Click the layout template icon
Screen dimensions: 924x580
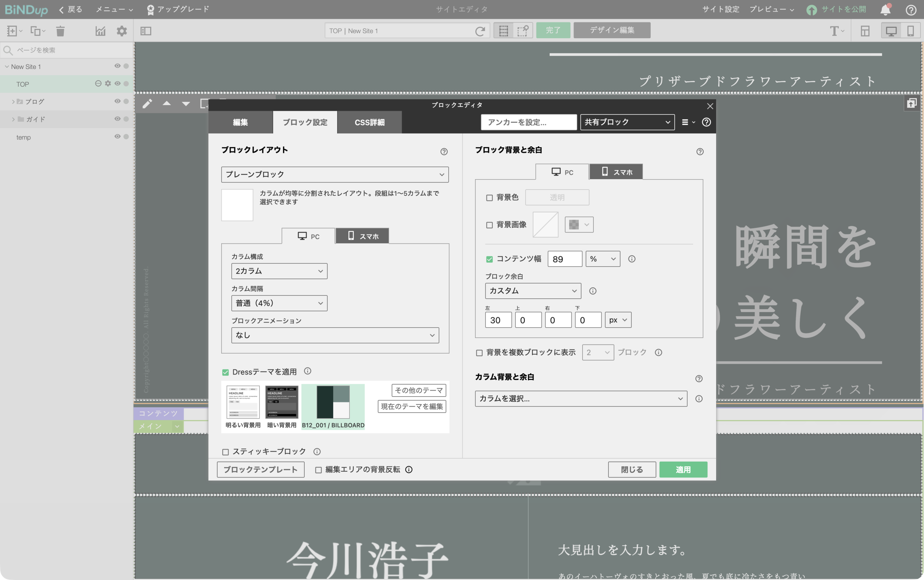[865, 31]
